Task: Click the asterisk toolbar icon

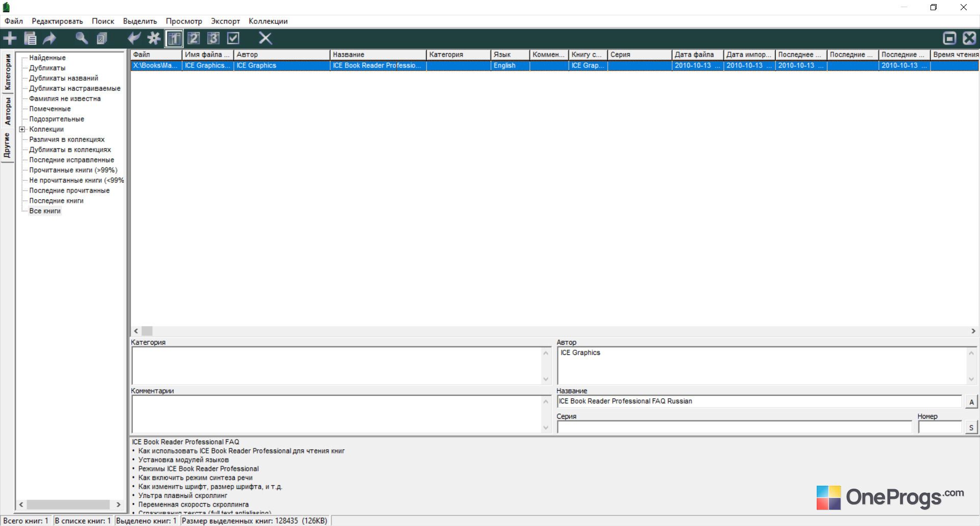Action: tap(154, 38)
